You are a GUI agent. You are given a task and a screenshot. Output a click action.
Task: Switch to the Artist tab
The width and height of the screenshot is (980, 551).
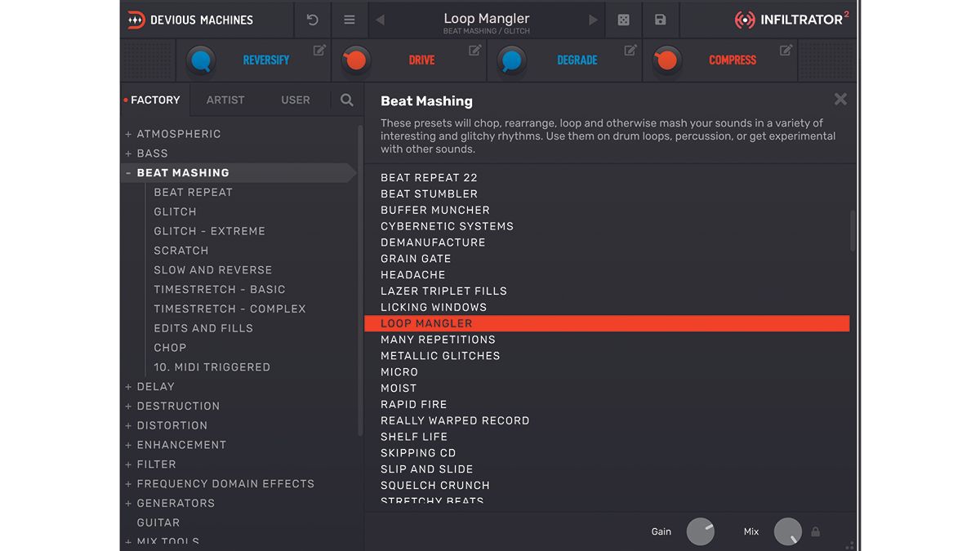pos(225,100)
